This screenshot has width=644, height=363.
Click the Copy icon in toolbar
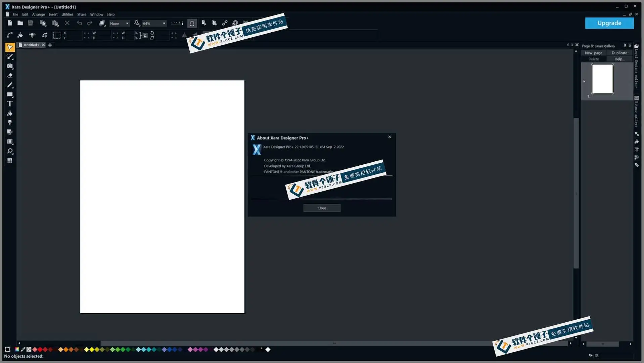pyautogui.click(x=43, y=23)
